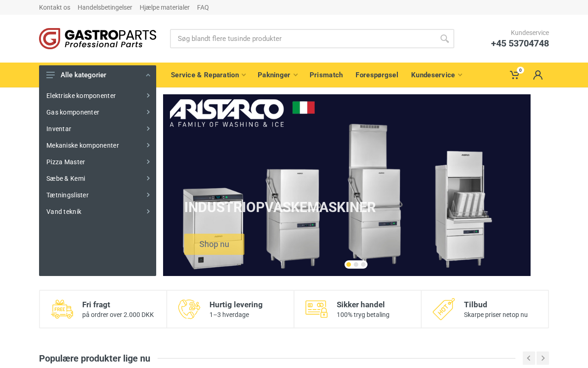The image size is (588, 368).
Task: Click the Alle kategorier heading
Action: click(83, 75)
